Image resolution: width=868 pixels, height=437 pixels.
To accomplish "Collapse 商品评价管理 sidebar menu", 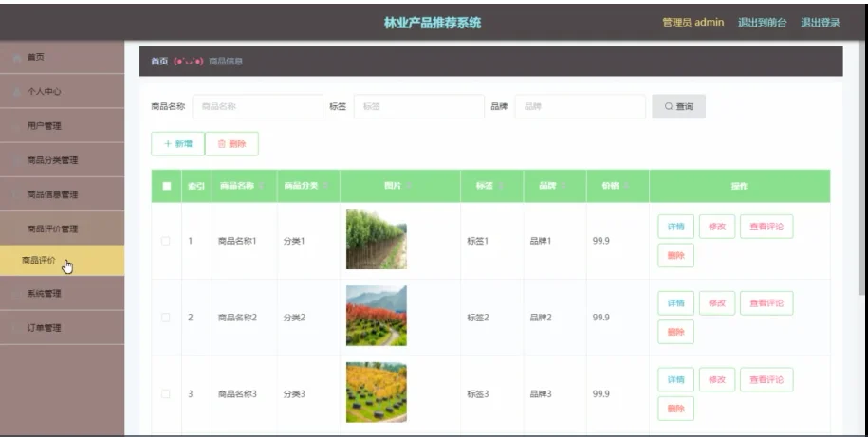I will coord(62,229).
